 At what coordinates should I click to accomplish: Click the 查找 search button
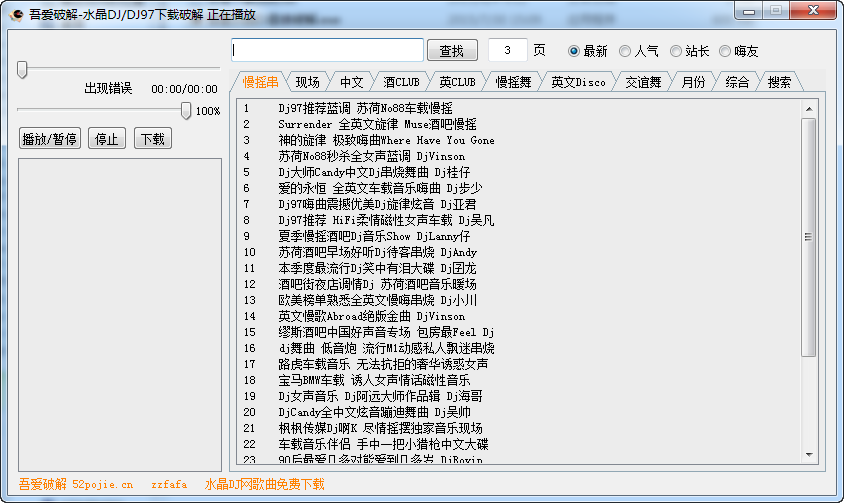point(452,51)
